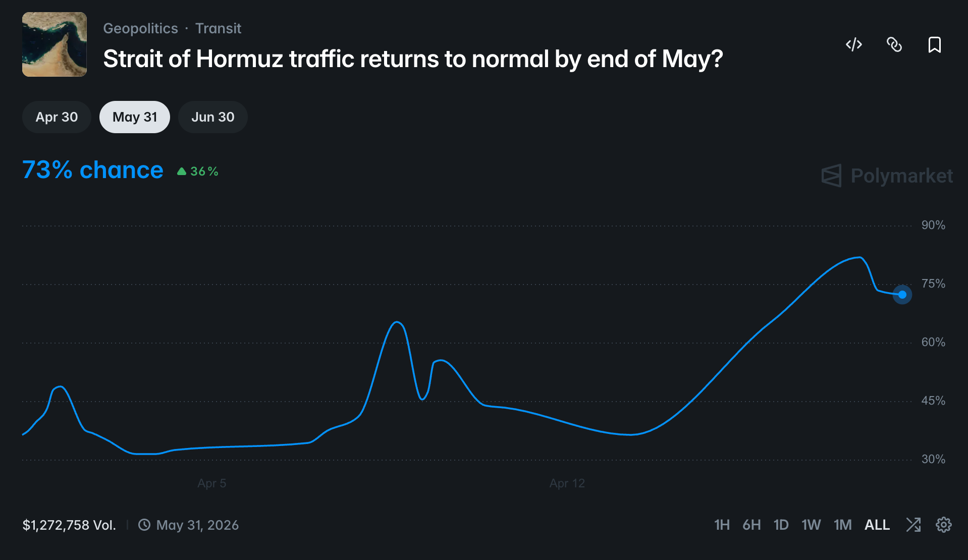
Task: Click the shuffle arrows chart icon
Action: (x=913, y=525)
